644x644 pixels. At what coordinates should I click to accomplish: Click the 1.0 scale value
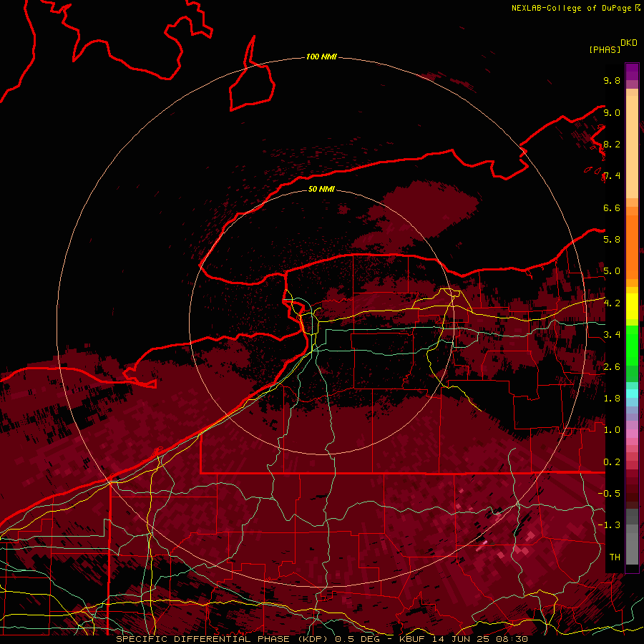click(x=612, y=430)
